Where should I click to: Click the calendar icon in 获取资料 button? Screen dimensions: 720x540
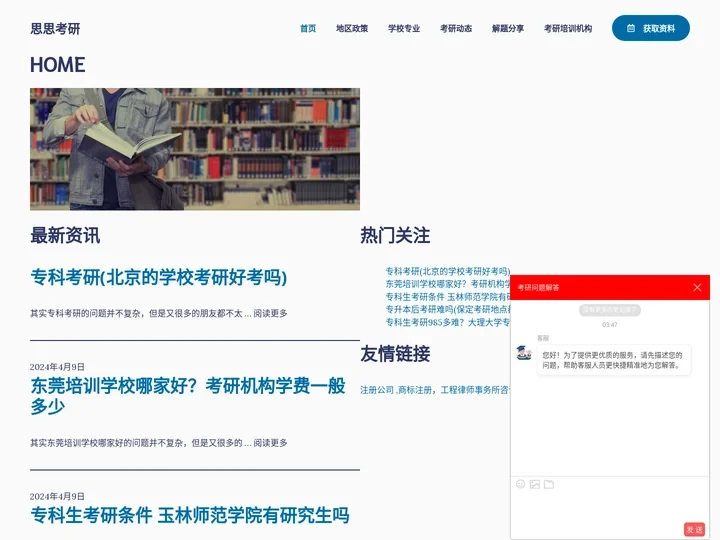pos(631,28)
